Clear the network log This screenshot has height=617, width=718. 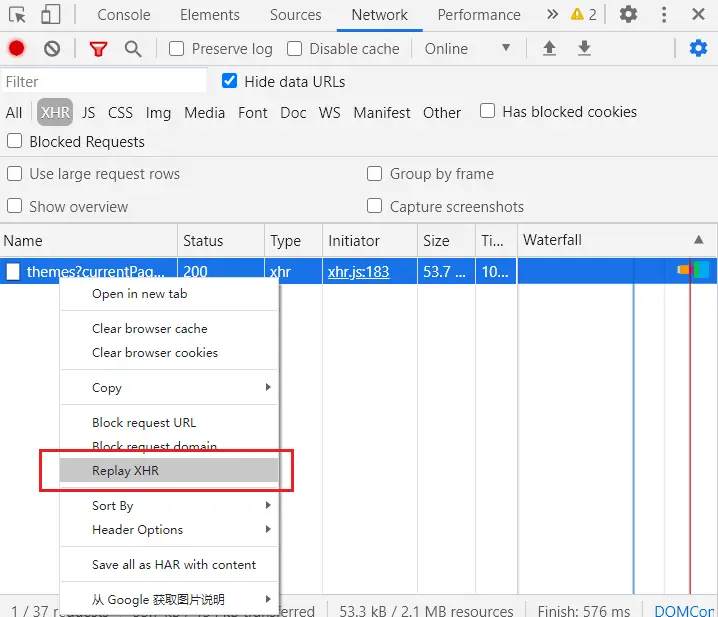pyautogui.click(x=52, y=48)
